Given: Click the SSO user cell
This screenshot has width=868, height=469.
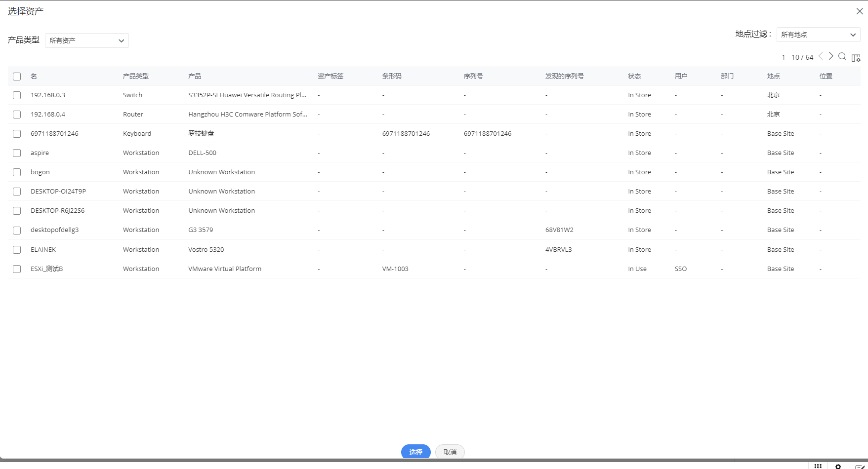Looking at the screenshot, I should tap(681, 269).
